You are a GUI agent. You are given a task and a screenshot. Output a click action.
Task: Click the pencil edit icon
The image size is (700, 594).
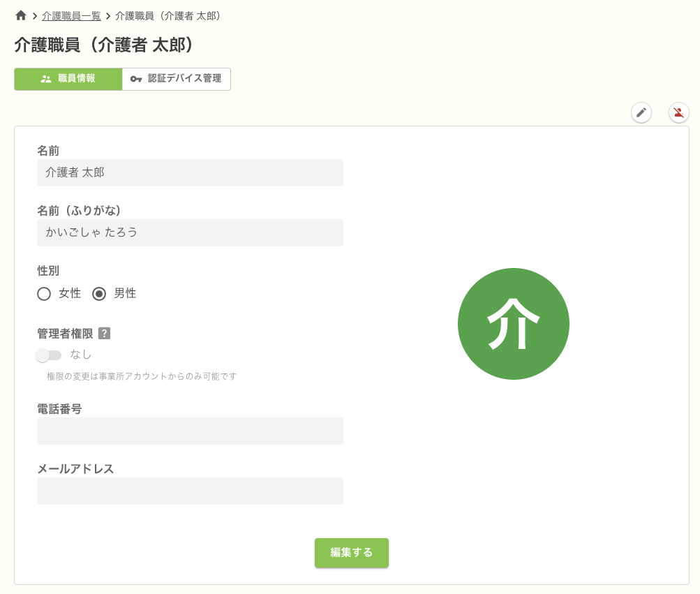(641, 112)
